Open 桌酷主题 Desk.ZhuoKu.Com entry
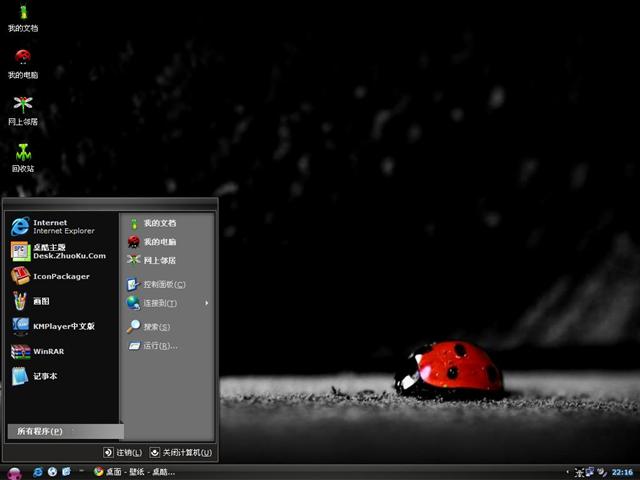Viewport: 640px width, 480px height. tap(62, 251)
